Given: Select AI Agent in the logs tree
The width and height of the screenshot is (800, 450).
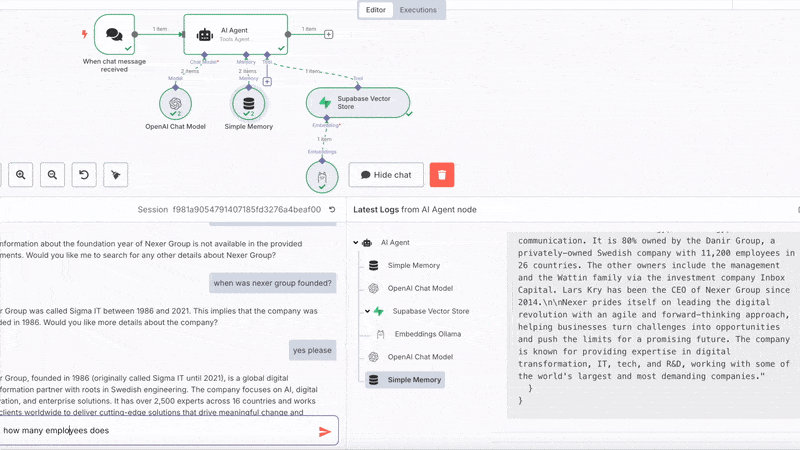Looking at the screenshot, I should 395,243.
